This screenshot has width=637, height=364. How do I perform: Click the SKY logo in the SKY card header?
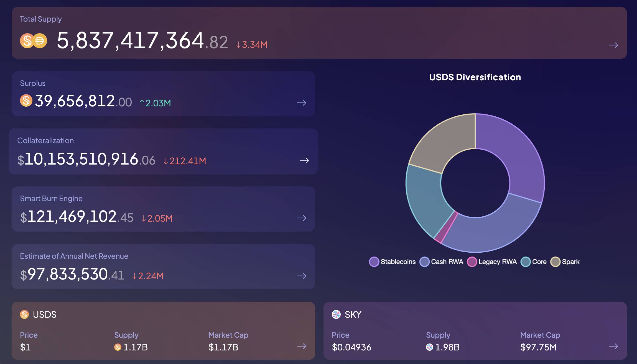(336, 314)
